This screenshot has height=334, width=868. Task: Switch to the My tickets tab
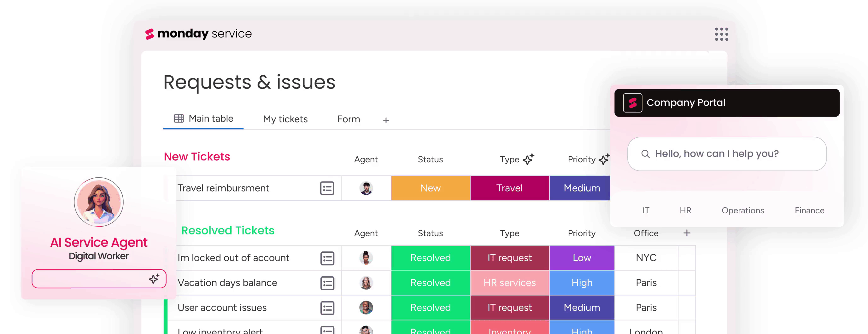tap(285, 119)
